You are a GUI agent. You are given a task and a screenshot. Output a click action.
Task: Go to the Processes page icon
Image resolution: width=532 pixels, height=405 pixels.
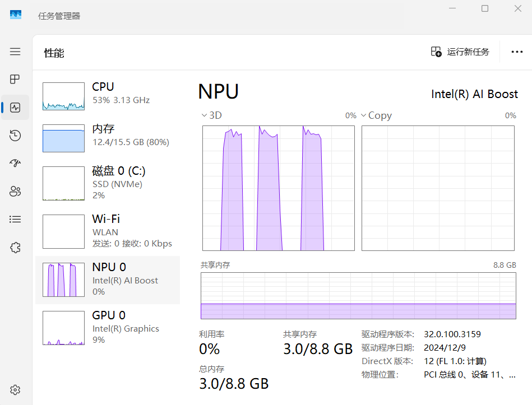coord(15,79)
